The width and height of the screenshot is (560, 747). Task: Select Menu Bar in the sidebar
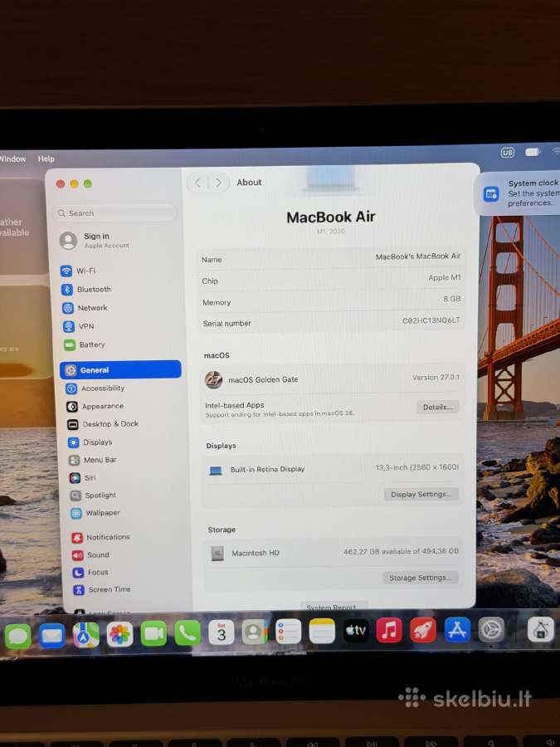(93, 460)
